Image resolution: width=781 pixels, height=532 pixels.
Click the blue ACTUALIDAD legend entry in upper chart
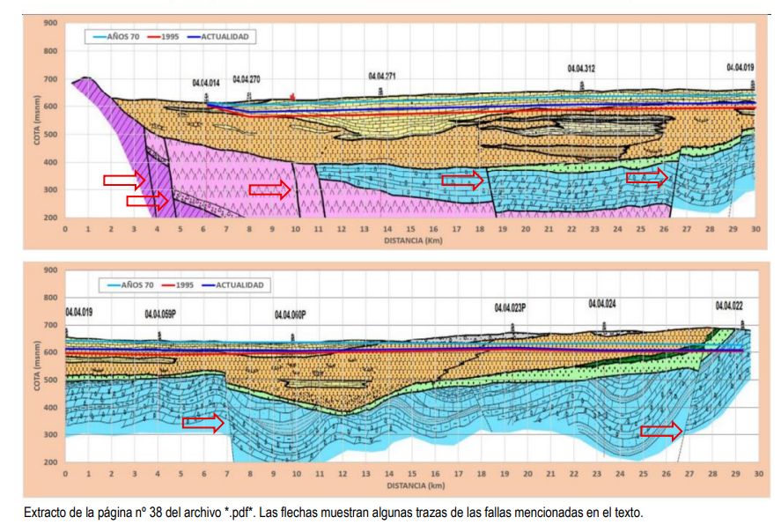(x=218, y=37)
